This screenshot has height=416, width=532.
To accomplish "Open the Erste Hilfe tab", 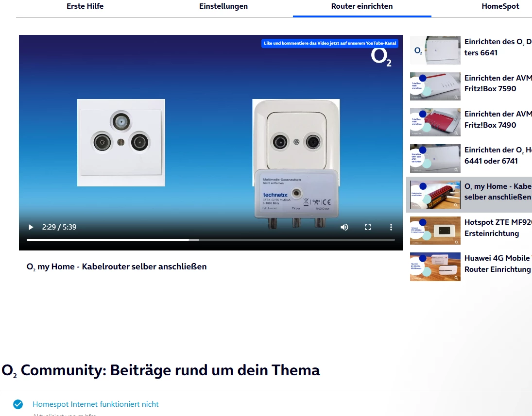I will tap(85, 6).
